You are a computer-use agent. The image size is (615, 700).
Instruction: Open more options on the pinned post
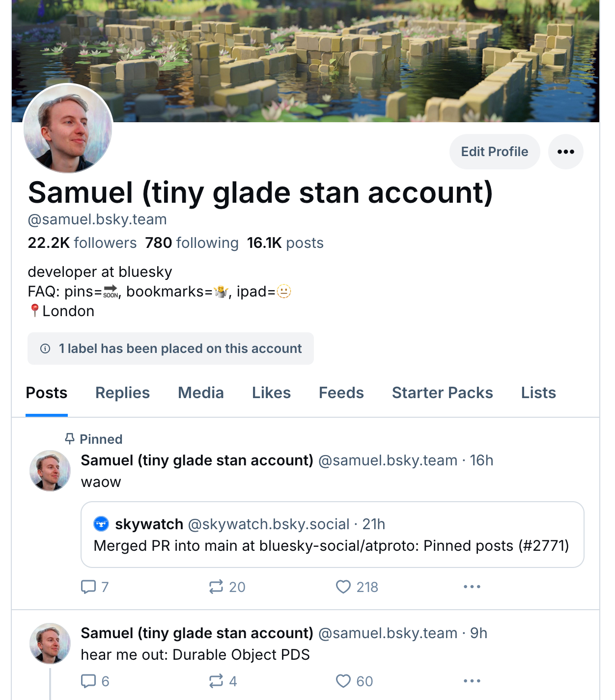[472, 587]
